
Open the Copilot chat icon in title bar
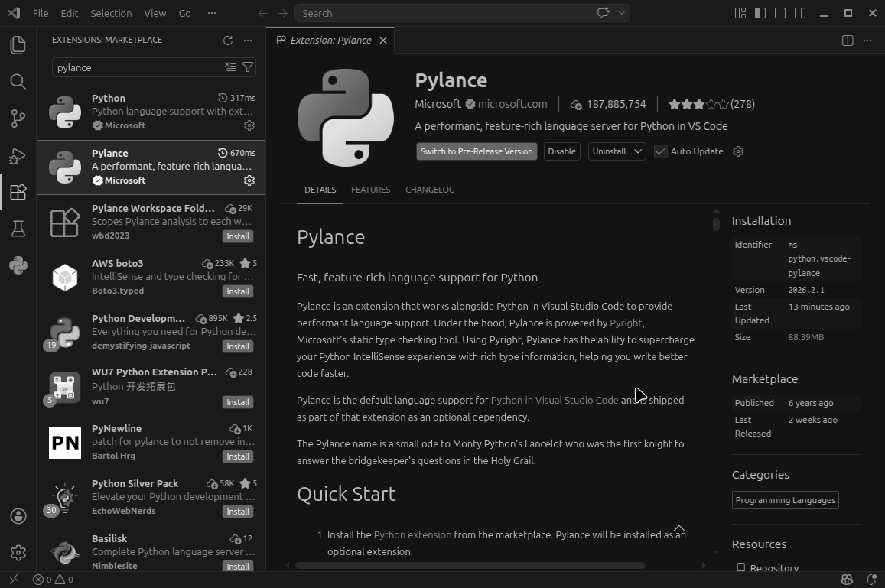pos(604,13)
